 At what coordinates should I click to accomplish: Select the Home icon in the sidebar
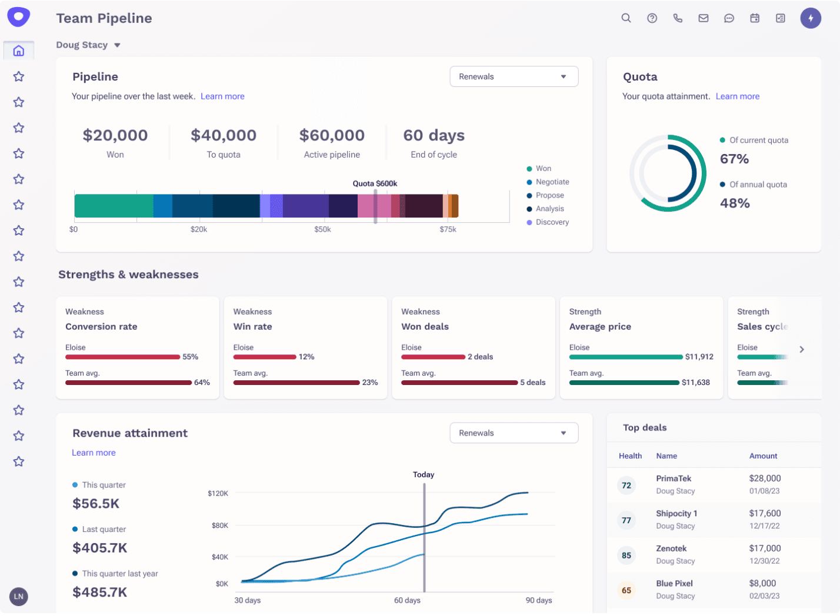tap(18, 51)
